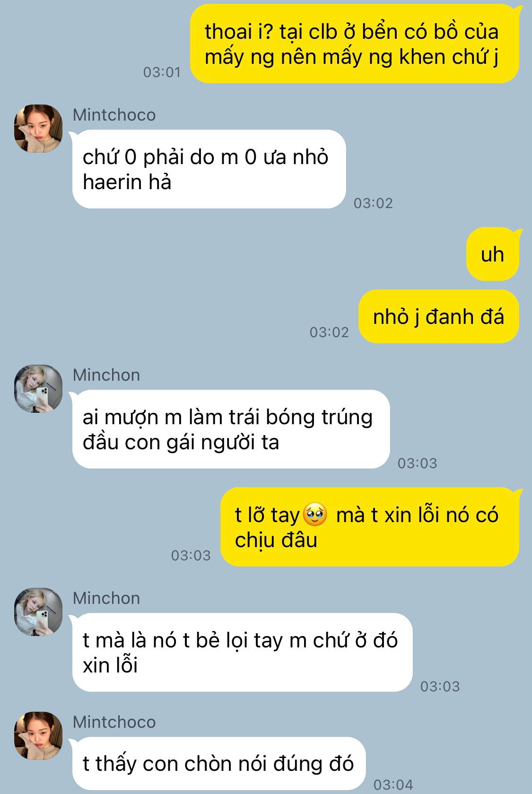The image size is (532, 794).
Task: Tap the 03:04 timestamp on the last message
Action: coord(393,785)
